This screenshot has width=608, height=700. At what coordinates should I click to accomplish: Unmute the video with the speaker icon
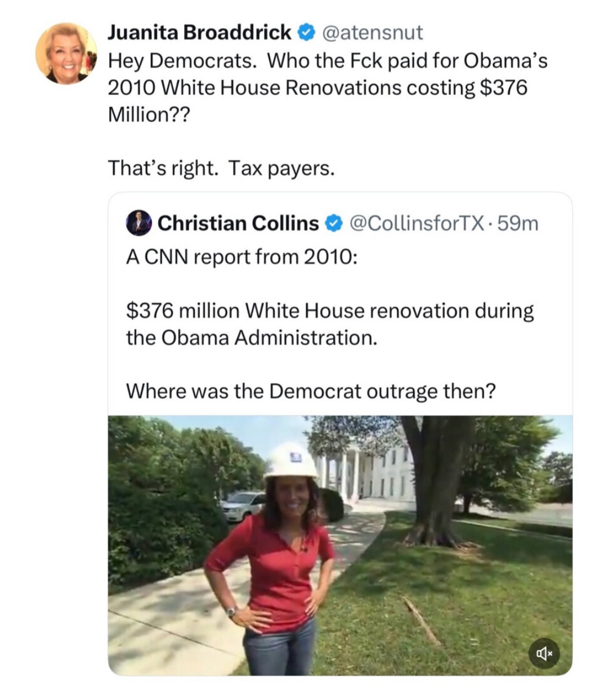544,653
